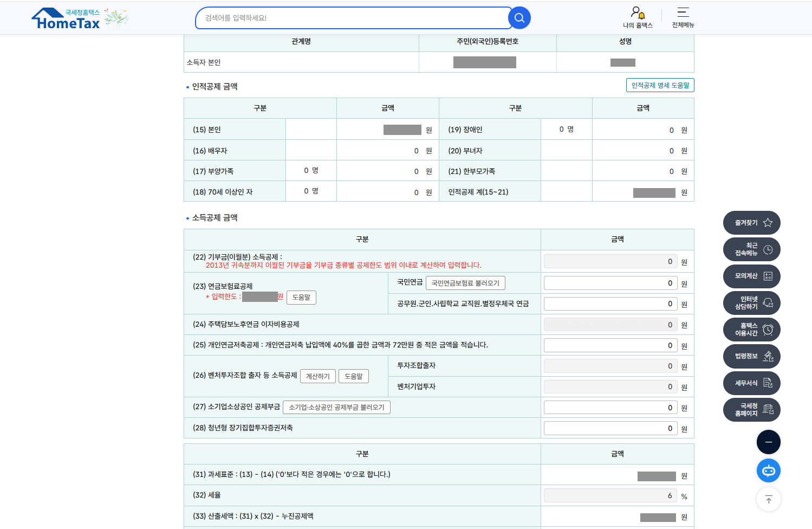Go to 국세청 홈페이지 via sidebar icon

(751, 410)
